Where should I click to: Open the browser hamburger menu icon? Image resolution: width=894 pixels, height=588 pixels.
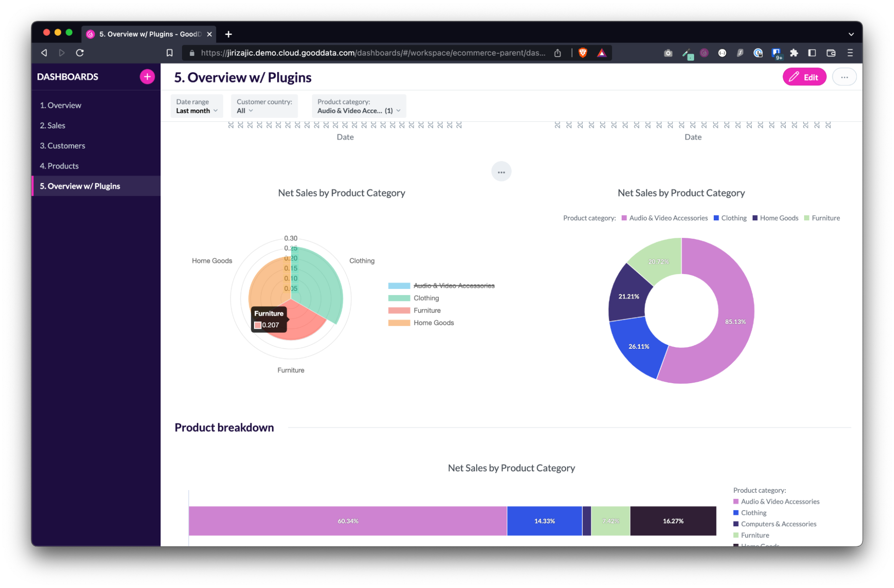pos(850,53)
